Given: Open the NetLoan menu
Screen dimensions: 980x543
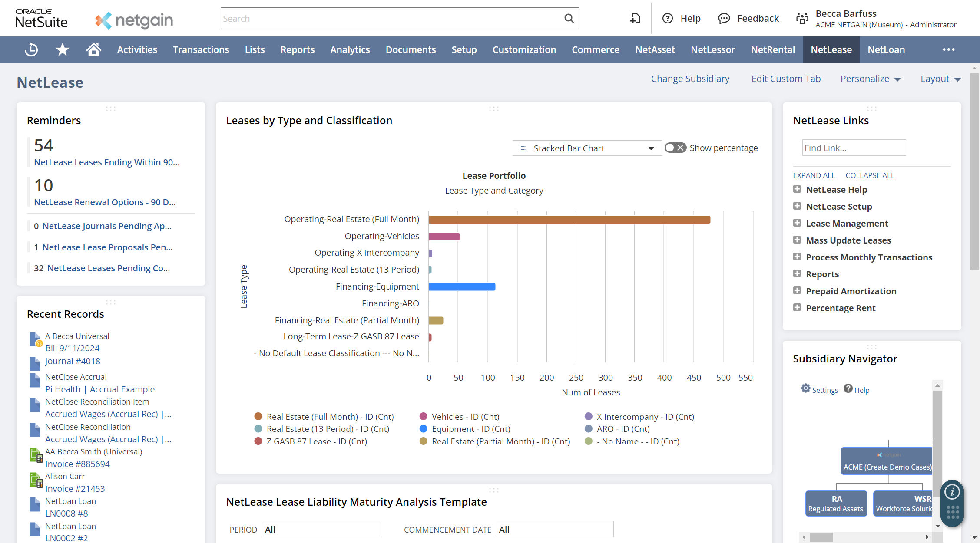Looking at the screenshot, I should point(886,49).
